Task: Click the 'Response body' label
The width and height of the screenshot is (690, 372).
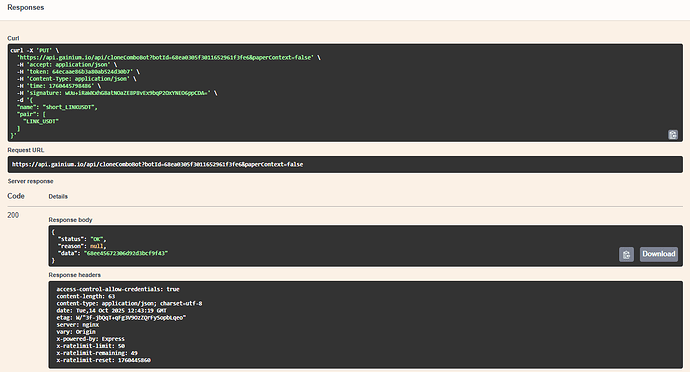Action: tap(70, 220)
